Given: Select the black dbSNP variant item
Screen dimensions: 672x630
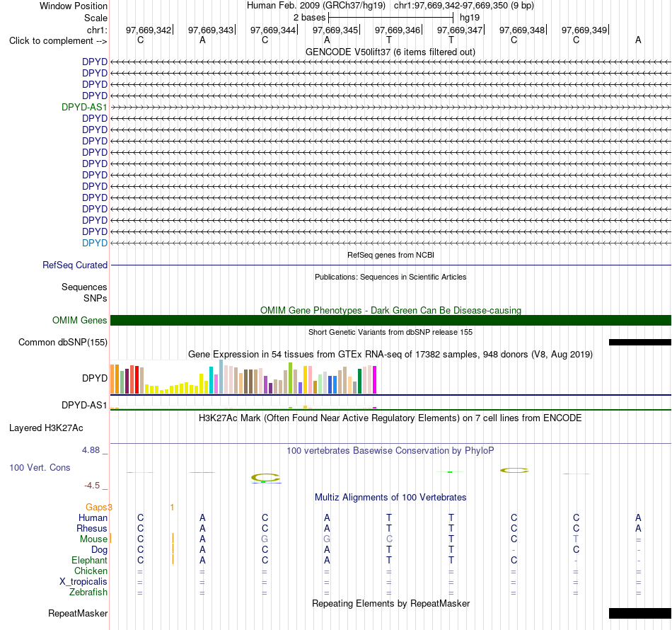Looking at the screenshot, I should click(640, 342).
